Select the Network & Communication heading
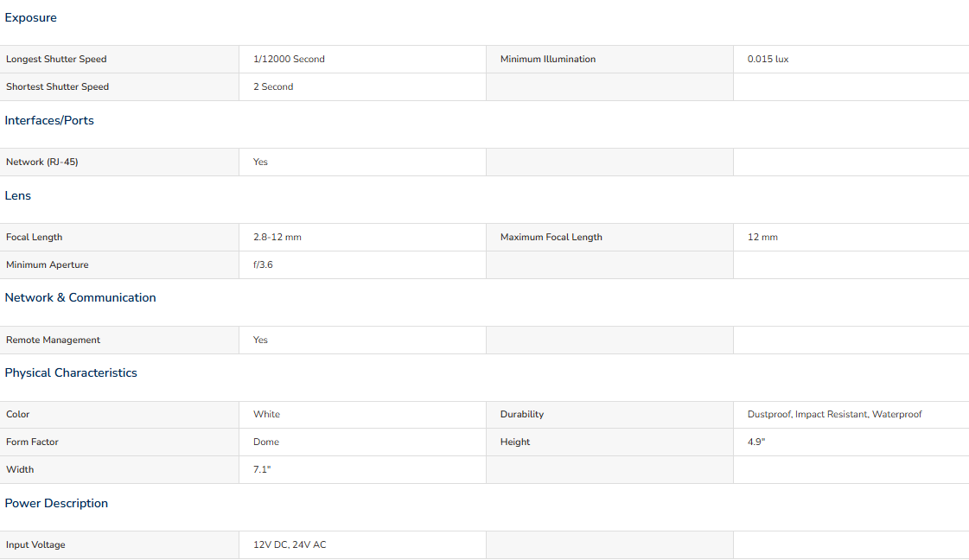 point(80,298)
